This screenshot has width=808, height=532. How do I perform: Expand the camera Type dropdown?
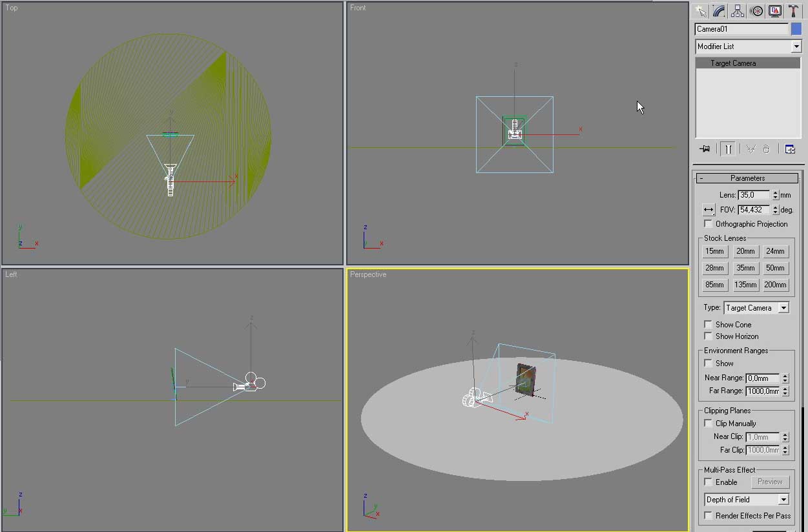(756, 308)
